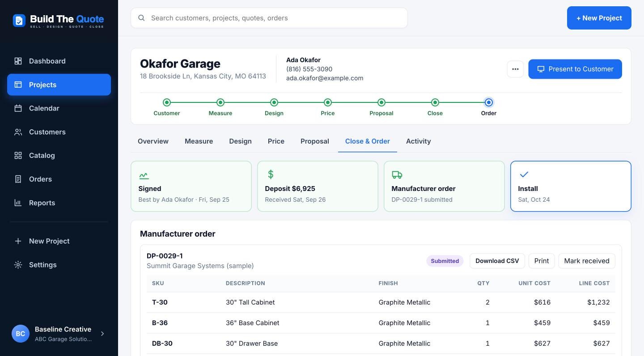Click the Print button
The width and height of the screenshot is (644, 356).
542,261
